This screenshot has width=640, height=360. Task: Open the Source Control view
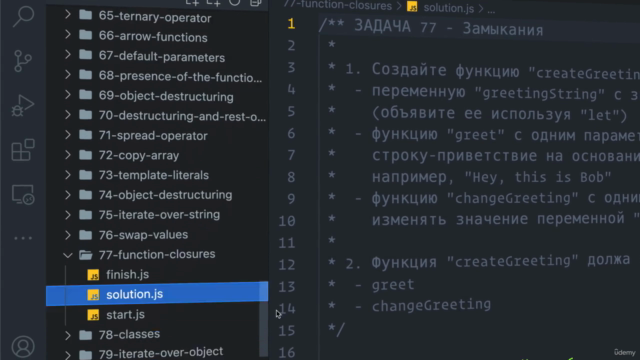click(23, 61)
